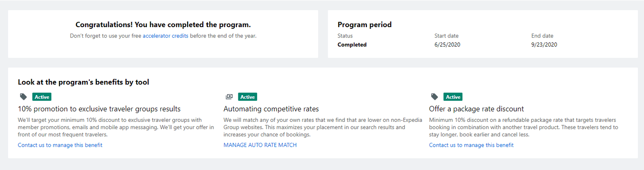This screenshot has height=170, width=644.
Task: Click the Congratulations program completed heading
Action: click(x=163, y=25)
